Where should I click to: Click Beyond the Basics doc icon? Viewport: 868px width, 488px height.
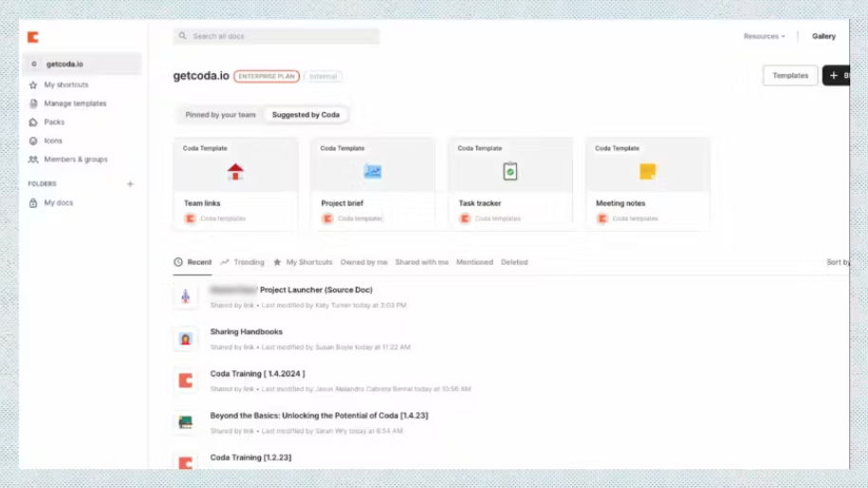pos(185,422)
